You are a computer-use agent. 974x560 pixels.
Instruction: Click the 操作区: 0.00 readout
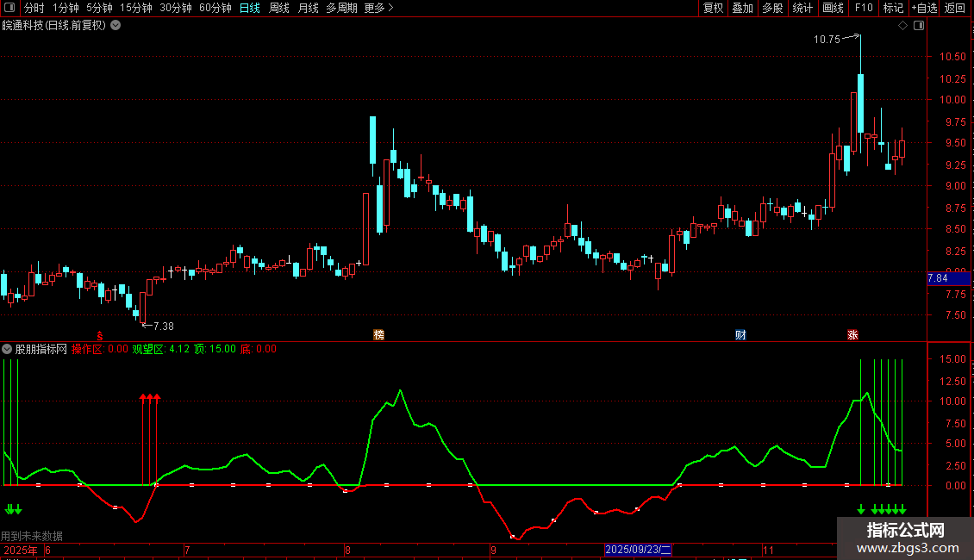point(100,349)
